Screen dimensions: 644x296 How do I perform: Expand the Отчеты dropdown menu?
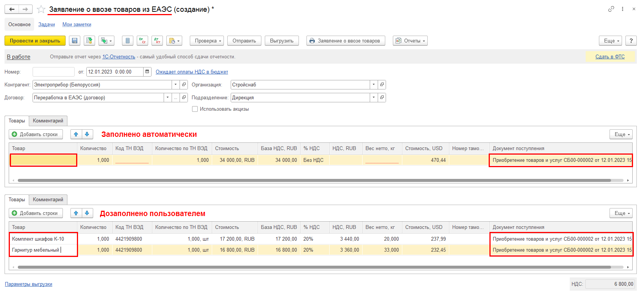[410, 41]
